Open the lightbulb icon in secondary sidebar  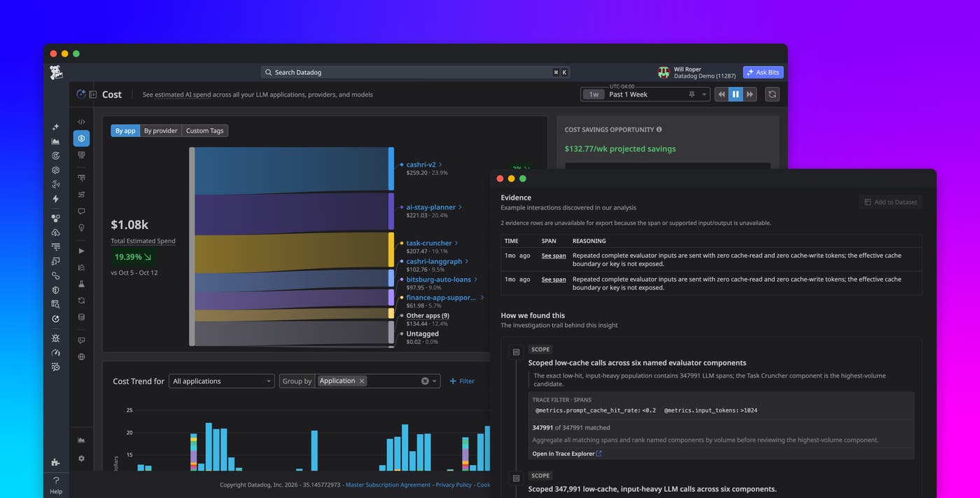point(81,228)
